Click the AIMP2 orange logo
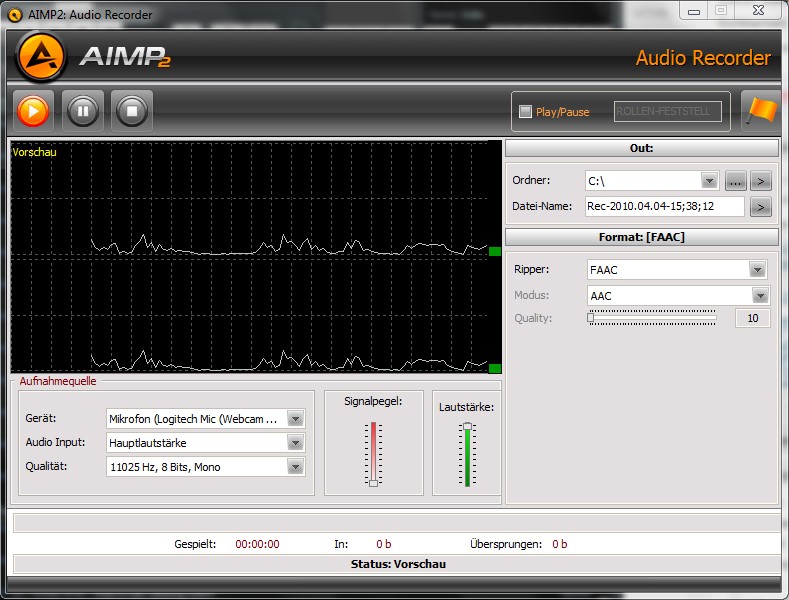Viewport: 789px width, 600px height. click(41, 56)
